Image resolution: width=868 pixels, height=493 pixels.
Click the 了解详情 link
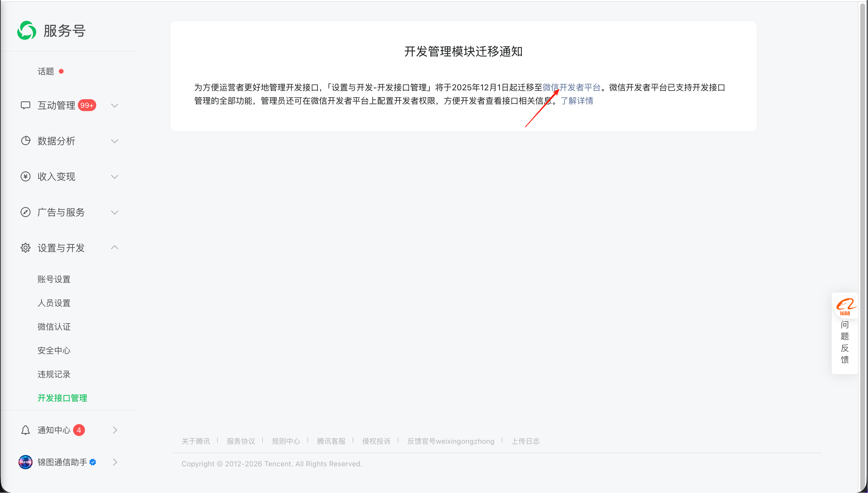(x=577, y=101)
